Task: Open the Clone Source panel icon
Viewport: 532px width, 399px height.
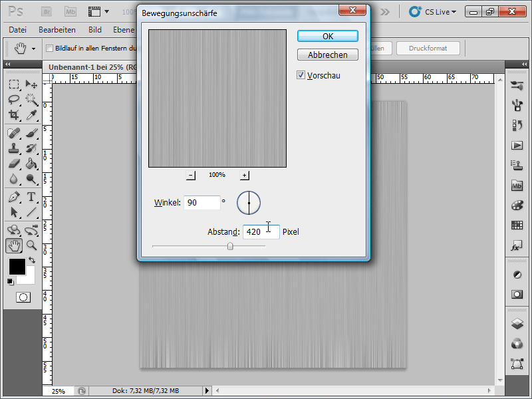Action: click(x=517, y=165)
